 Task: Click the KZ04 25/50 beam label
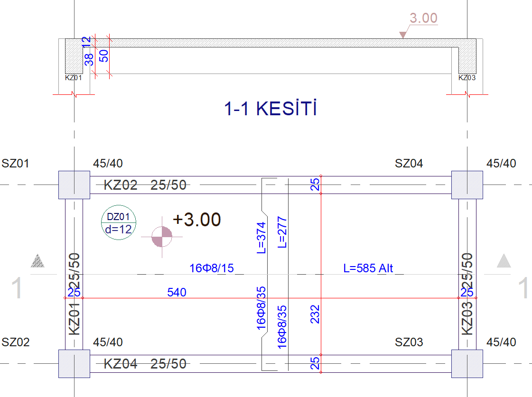[145, 364]
